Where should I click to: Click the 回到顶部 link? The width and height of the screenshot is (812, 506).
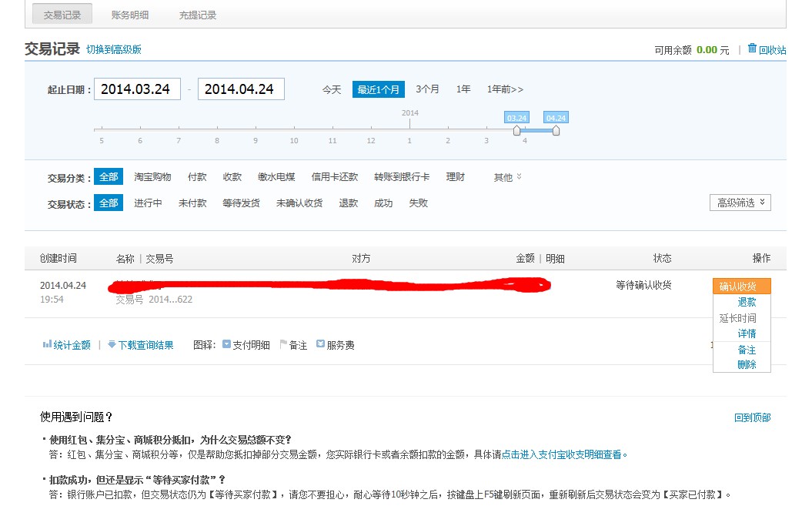point(752,417)
